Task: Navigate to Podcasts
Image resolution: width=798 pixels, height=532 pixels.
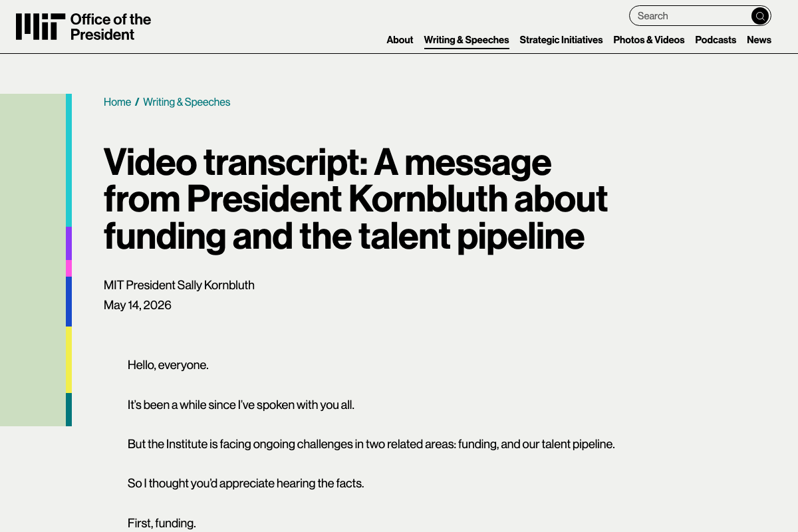Action: point(716,40)
